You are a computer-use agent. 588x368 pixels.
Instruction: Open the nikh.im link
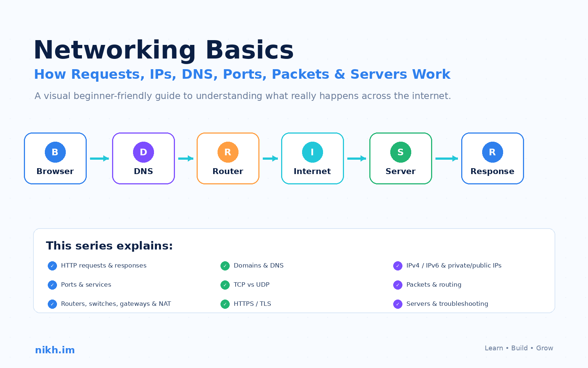tap(55, 350)
